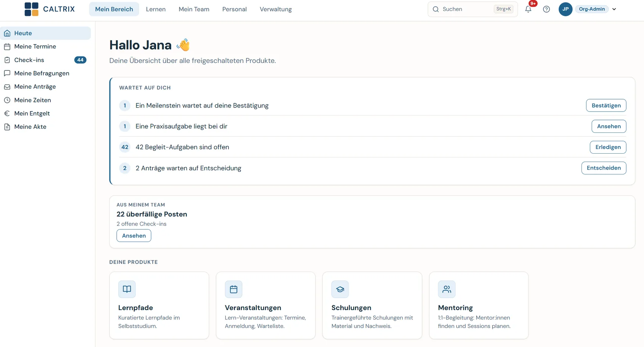Open the Veranstaltungen product title

coord(253,308)
